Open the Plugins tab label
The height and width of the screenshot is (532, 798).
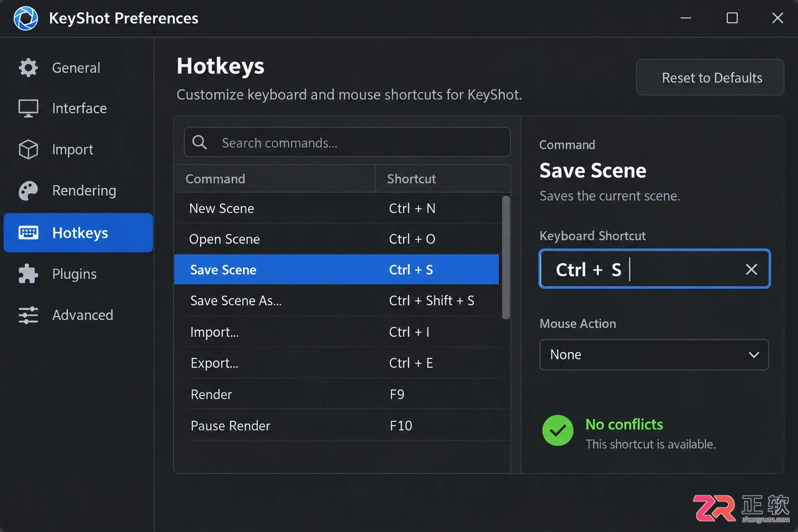(74, 274)
